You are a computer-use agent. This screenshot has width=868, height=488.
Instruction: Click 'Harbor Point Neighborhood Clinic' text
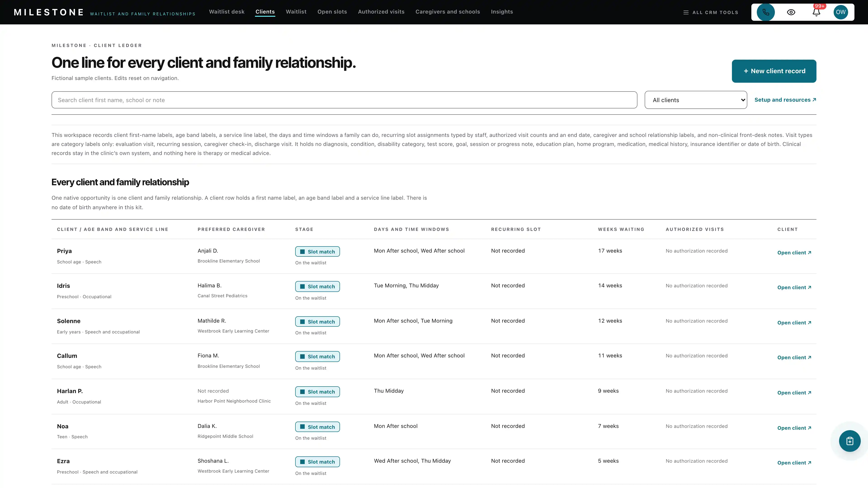pyautogui.click(x=234, y=401)
